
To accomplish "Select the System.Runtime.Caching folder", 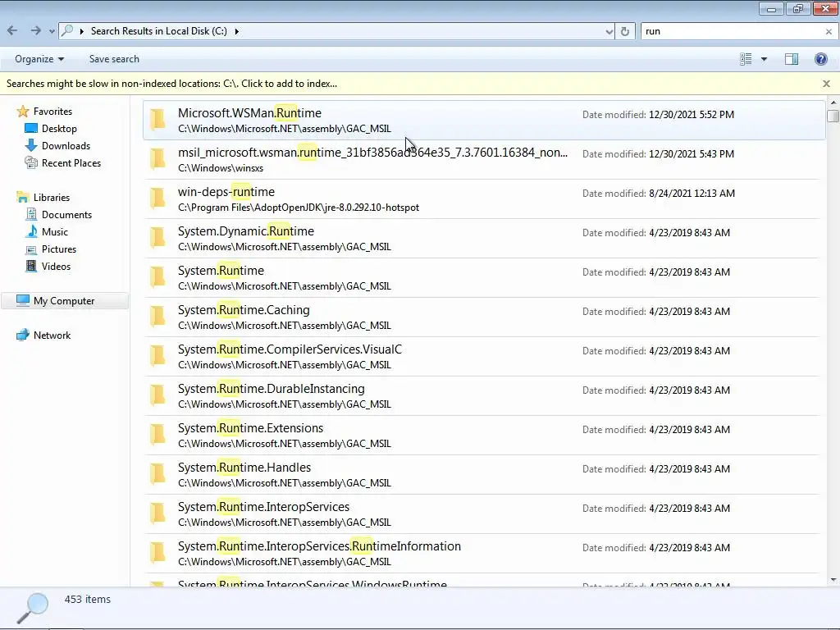I will point(484,317).
